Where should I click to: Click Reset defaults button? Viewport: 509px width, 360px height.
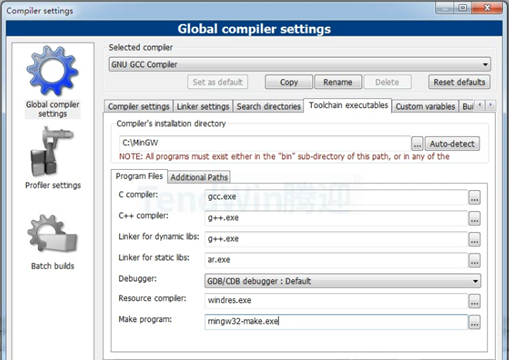coord(459,82)
